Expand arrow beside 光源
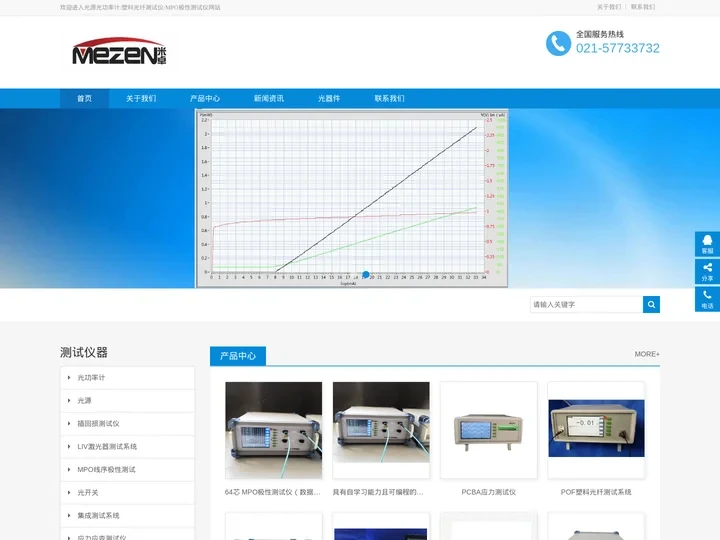 (69, 400)
